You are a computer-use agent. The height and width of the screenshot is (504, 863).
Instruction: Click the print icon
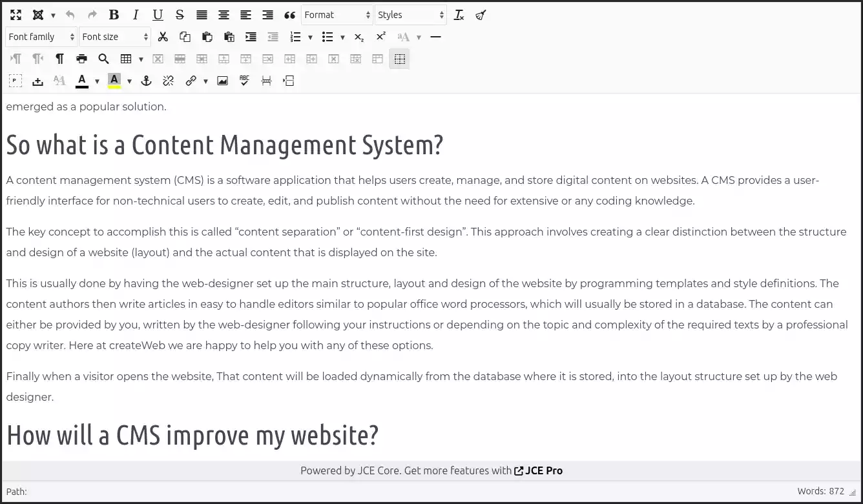(x=81, y=59)
